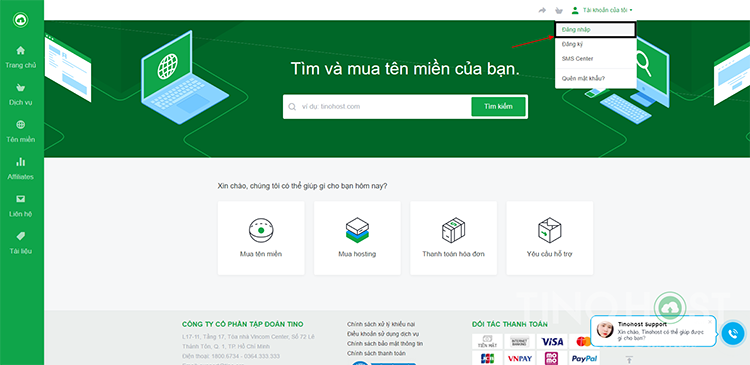
Task: Open Điều khoản sử dụng dịch vụ link
Action: coord(383,334)
